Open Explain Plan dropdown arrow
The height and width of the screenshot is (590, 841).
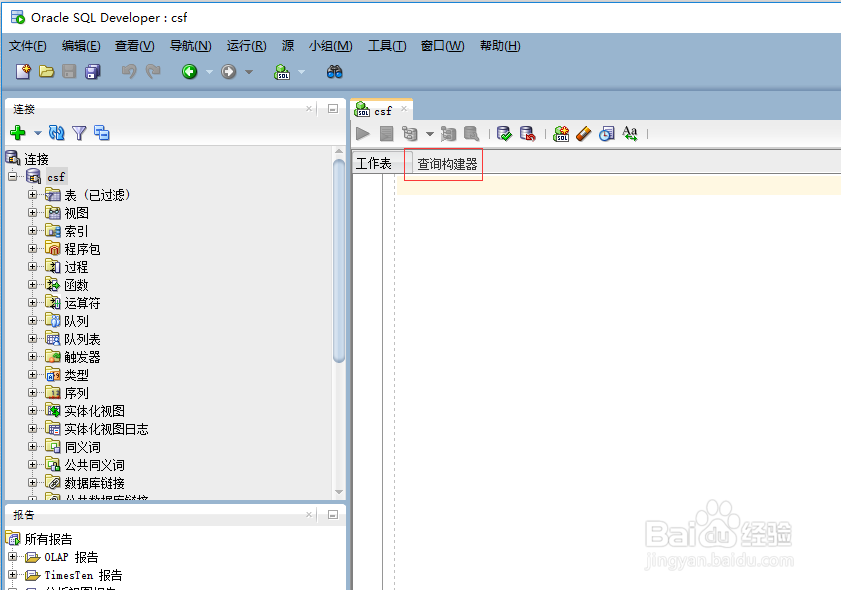430,134
